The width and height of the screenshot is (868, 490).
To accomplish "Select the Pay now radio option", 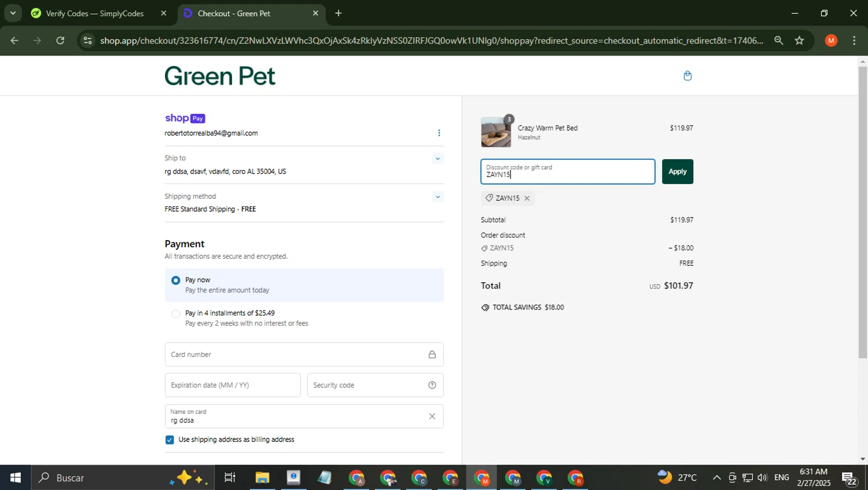I will tap(175, 281).
